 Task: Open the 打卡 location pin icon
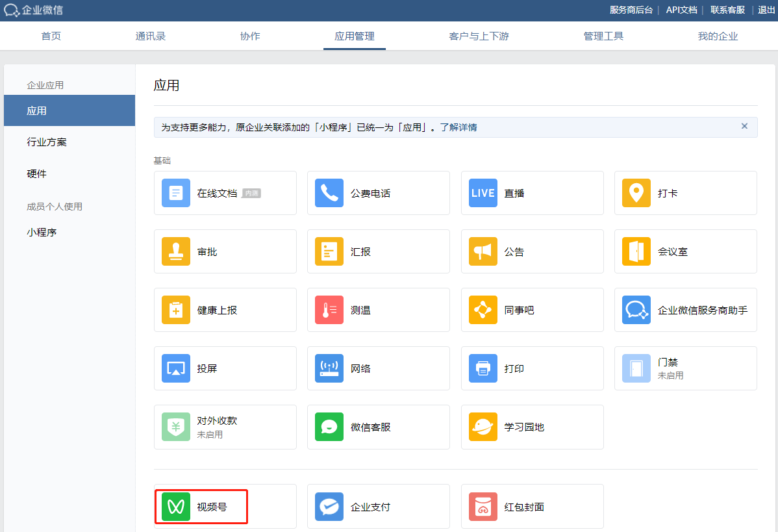pos(636,193)
